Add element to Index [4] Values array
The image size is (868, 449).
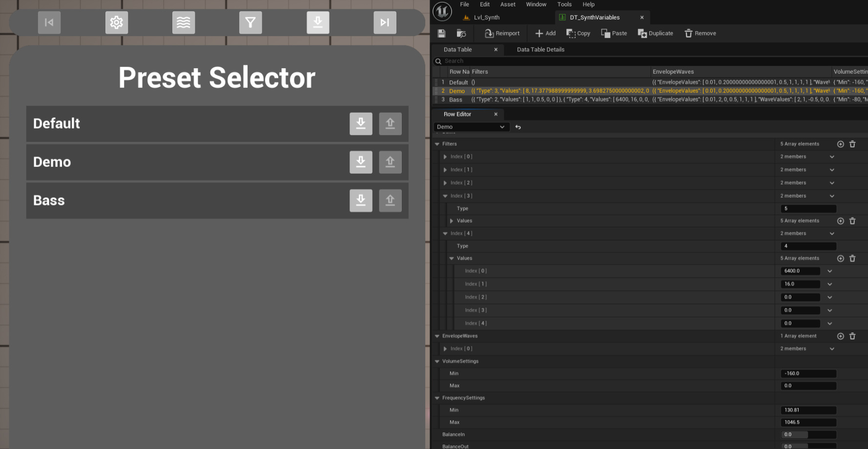pos(840,258)
